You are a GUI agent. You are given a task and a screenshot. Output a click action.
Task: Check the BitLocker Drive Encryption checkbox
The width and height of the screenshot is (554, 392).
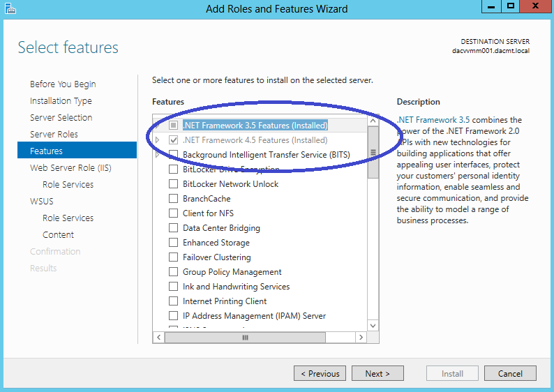173,169
